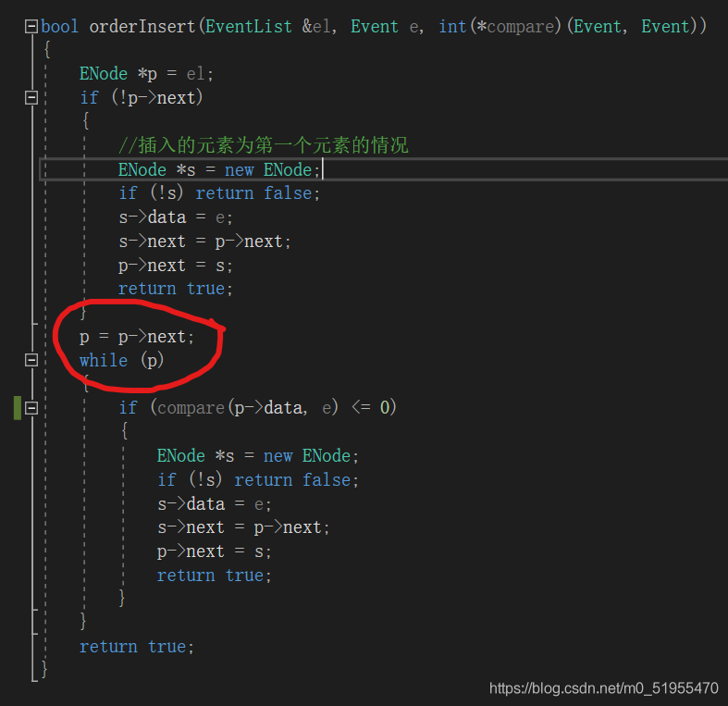Click green change indicator beside compare line
Screen dimensions: 728x706
[x=18, y=408]
